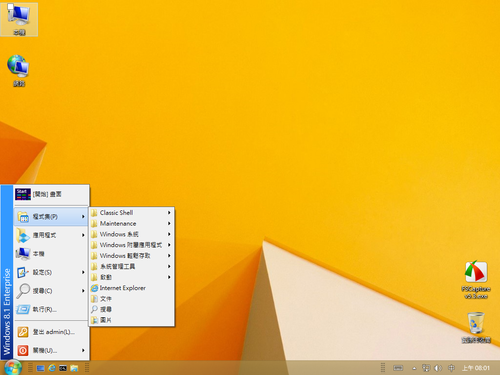Image resolution: width=500 pixels, height=375 pixels.
Task: Choose 登出 admin(L)... to log off
Action: (51, 332)
